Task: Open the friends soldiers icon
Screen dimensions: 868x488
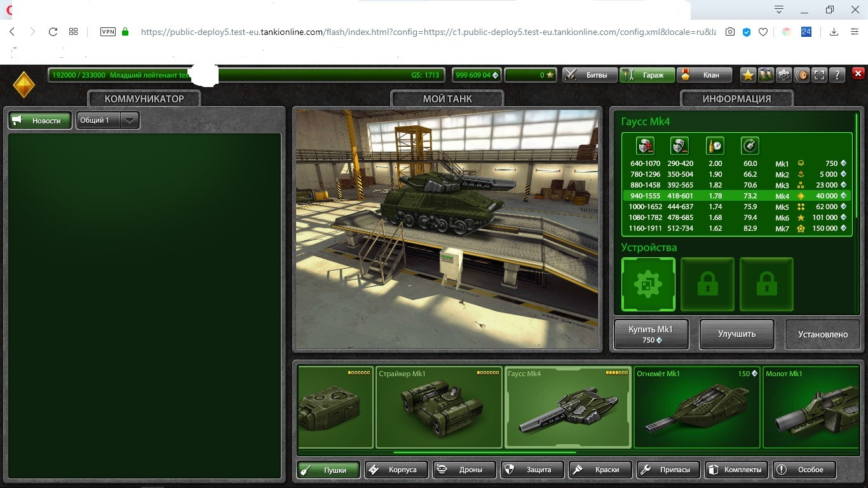Action: pyautogui.click(x=766, y=75)
